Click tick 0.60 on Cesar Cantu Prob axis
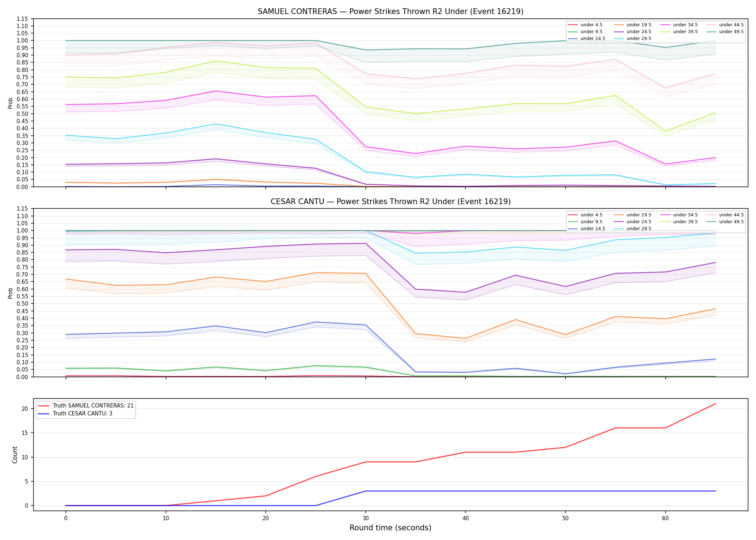Image resolution: width=756 pixels, height=540 pixels. [x=23, y=289]
